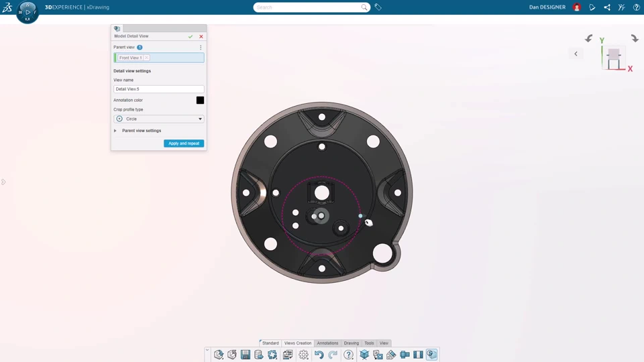Switch to Views Creation tab
The image size is (644, 362).
[298, 343]
